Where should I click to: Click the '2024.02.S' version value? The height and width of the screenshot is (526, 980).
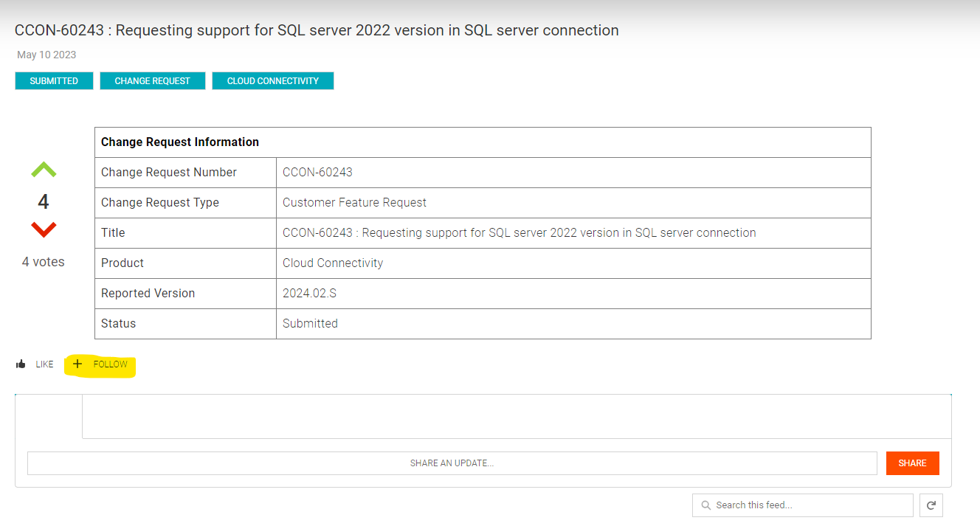(x=573, y=294)
